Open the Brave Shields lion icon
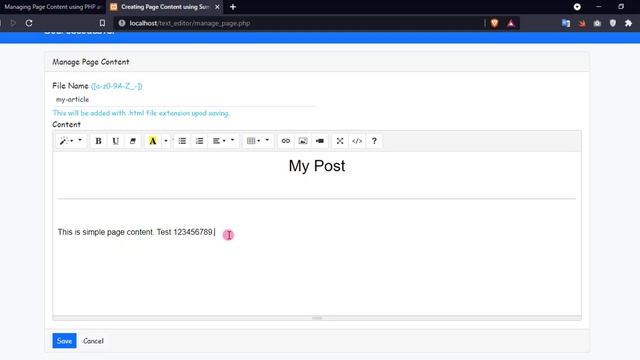Image resolution: width=640 pixels, height=360 pixels. click(x=495, y=23)
